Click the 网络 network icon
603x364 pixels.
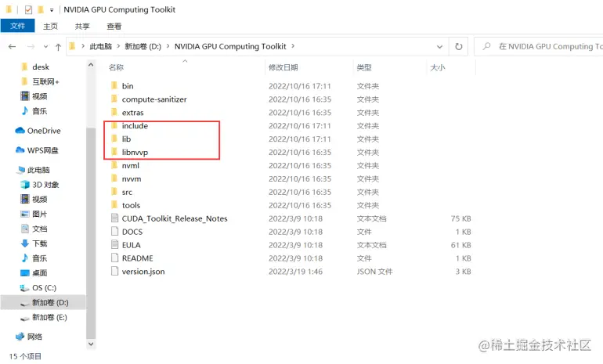click(x=20, y=337)
